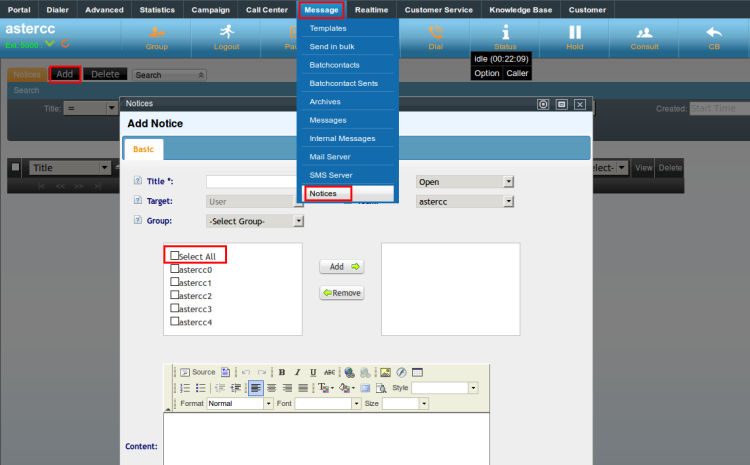Click the Insert Image icon in the editor
Viewport: 750px width, 465px height.
pos(385,372)
